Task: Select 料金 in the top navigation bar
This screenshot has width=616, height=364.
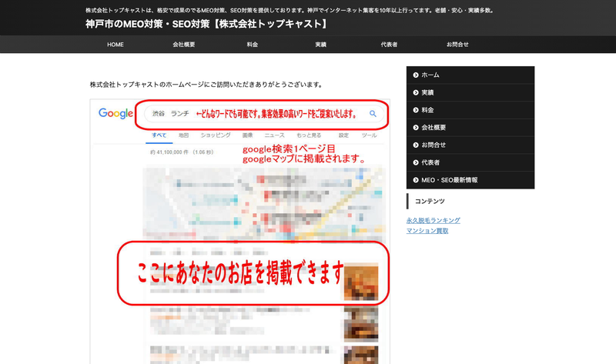Action: point(253,45)
